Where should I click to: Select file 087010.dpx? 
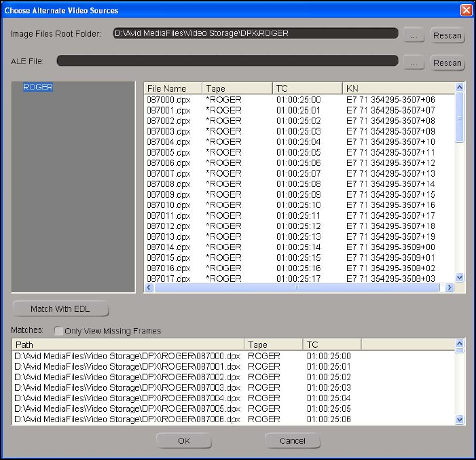169,205
